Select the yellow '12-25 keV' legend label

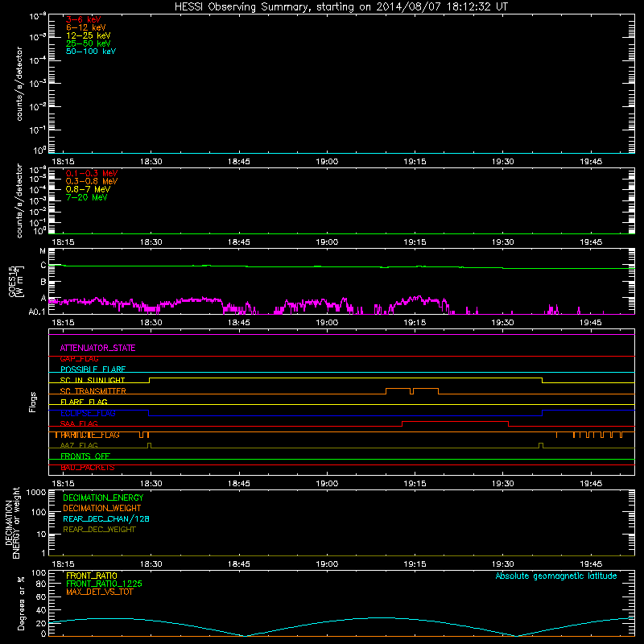[x=89, y=35]
